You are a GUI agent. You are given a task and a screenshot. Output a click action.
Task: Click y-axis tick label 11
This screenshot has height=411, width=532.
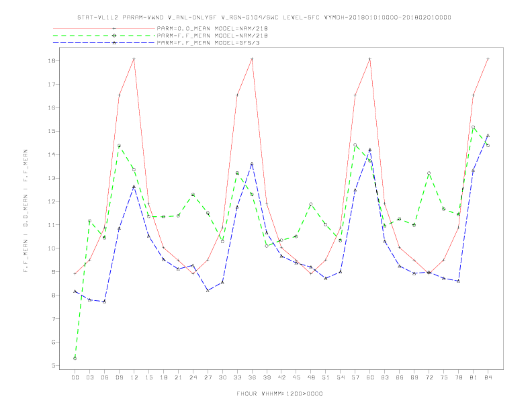[x=52, y=225]
